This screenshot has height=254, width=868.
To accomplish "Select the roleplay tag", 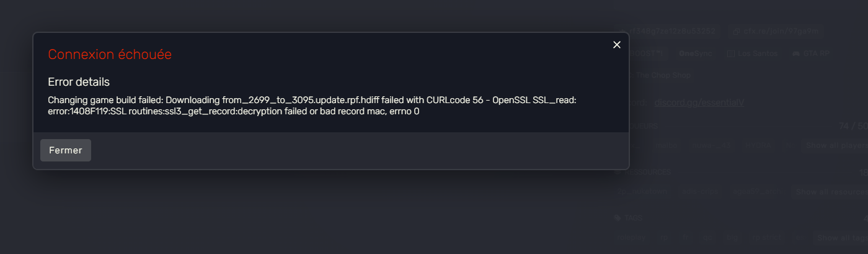I will pos(631,238).
